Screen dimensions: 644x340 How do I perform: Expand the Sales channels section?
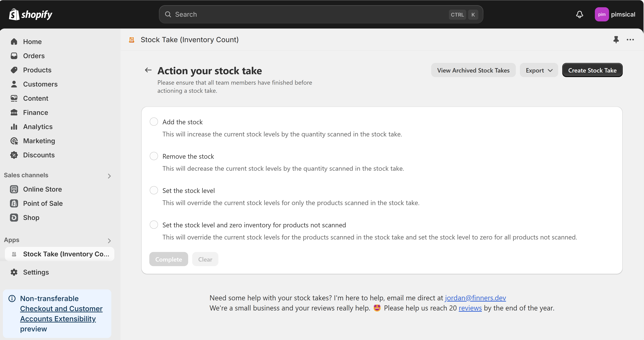(x=109, y=176)
